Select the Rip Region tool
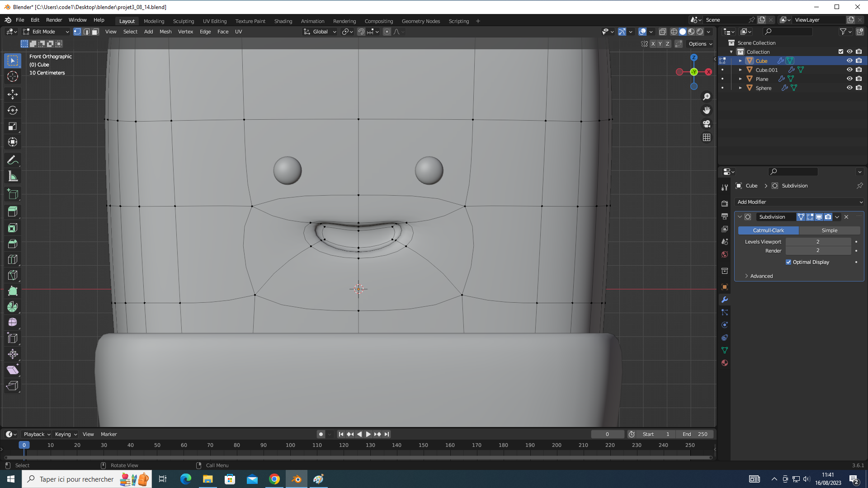 [x=13, y=386]
